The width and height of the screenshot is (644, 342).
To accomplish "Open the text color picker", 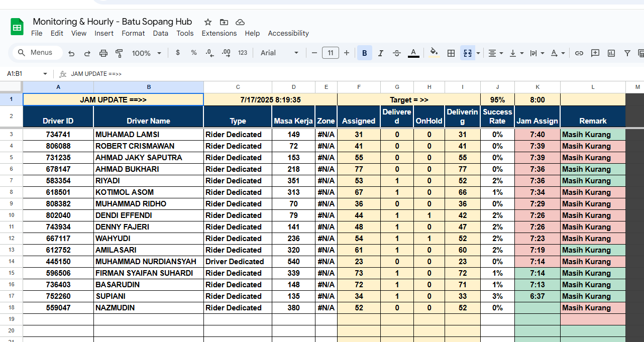I will click(413, 53).
